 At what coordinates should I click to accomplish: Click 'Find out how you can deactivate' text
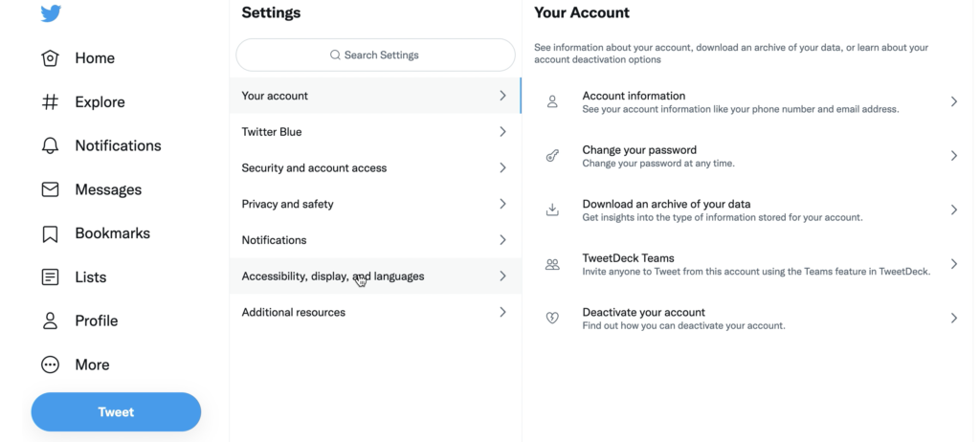683,325
